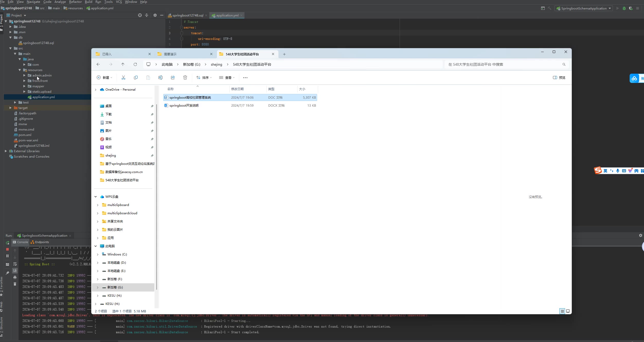
Task: Click the Copy icon in Explorer toolbar
Action: pyautogui.click(x=136, y=78)
